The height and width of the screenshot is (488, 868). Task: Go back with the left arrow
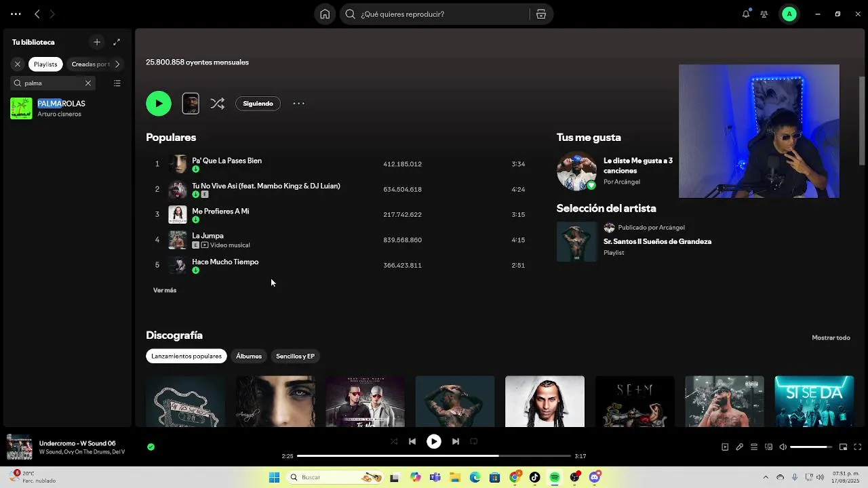(x=37, y=14)
